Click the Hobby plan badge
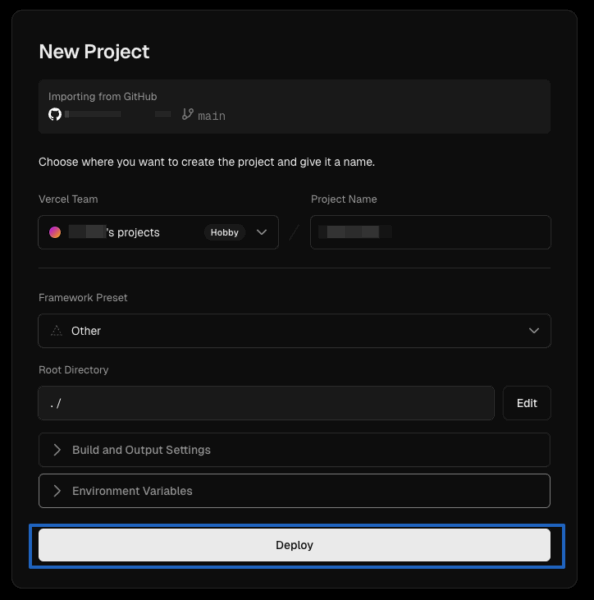 pos(224,232)
